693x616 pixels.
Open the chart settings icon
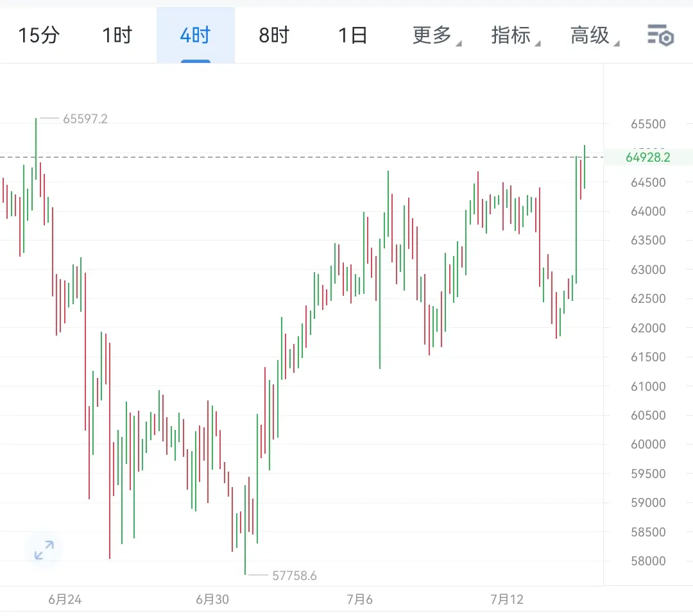660,35
